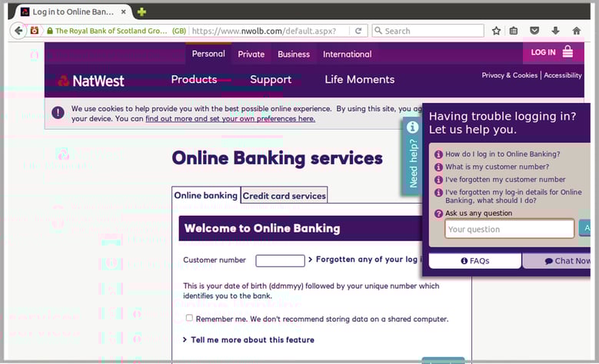This screenshot has height=364, width=599.
Task: Tick the Remember me checkbox
Action: coord(189,318)
